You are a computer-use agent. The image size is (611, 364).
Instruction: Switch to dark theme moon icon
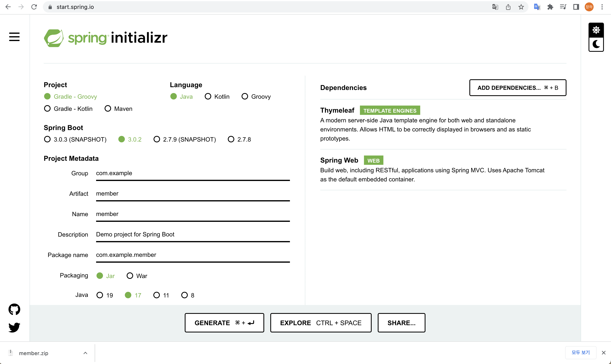(x=596, y=44)
